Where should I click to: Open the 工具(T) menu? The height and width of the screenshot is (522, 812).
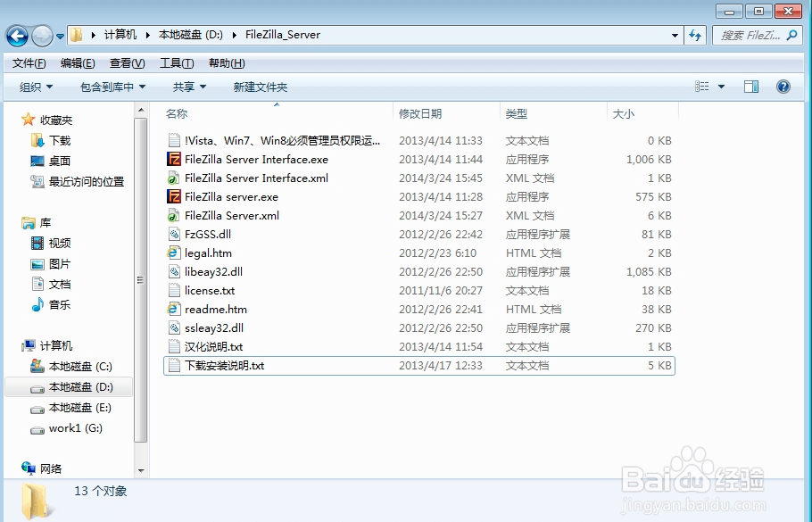point(177,63)
